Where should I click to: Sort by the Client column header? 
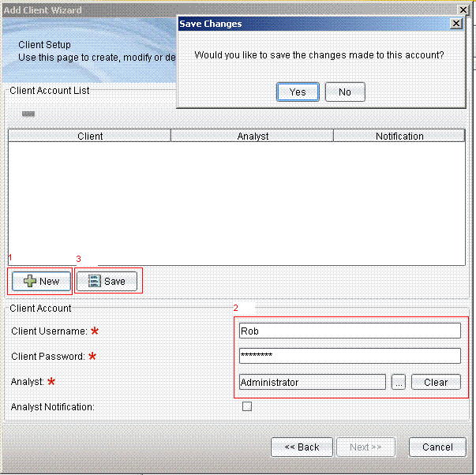tap(89, 136)
